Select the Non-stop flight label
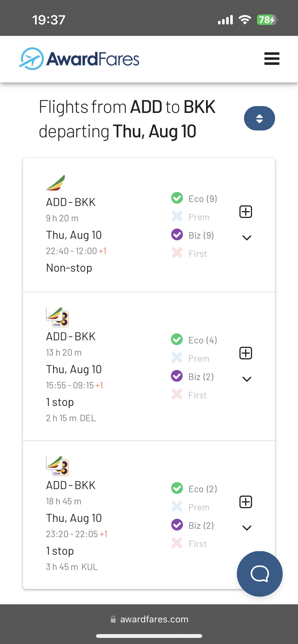Screen dimensions: 298x644 [x=69, y=268]
